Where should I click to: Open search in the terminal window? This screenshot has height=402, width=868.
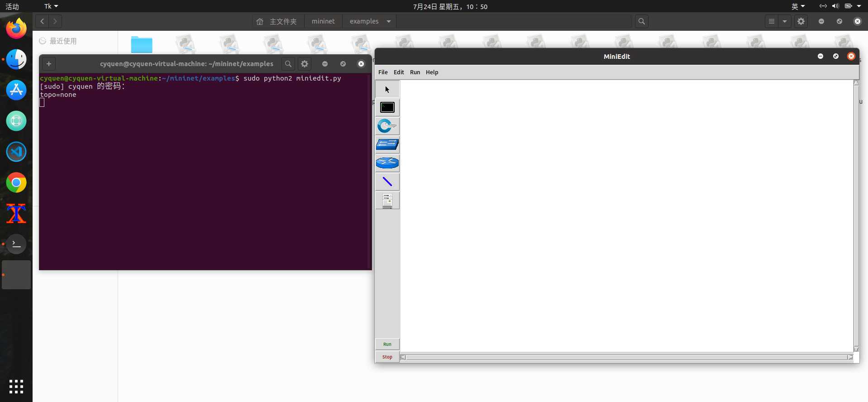click(288, 64)
